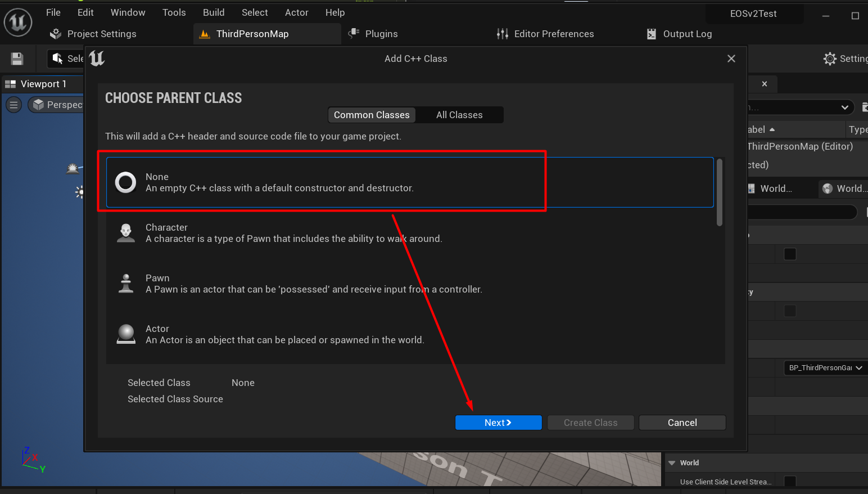Click the Unreal Engine logo icon
The width and height of the screenshot is (868, 494).
pyautogui.click(x=18, y=23)
